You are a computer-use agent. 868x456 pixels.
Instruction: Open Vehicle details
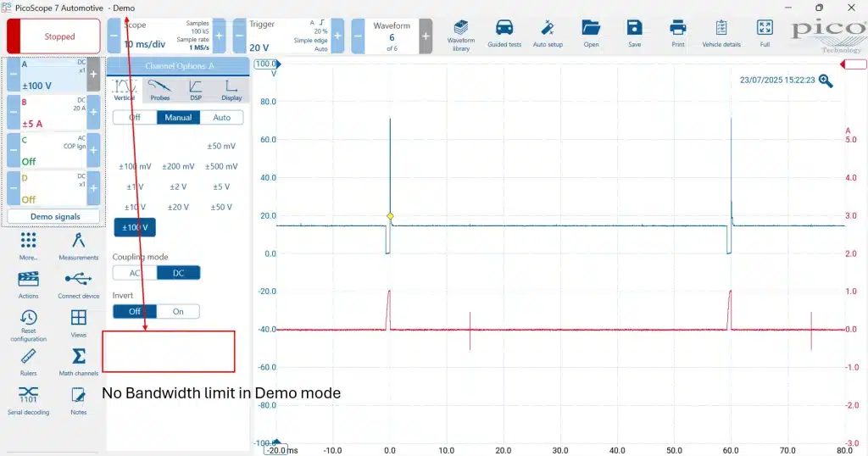pos(721,34)
